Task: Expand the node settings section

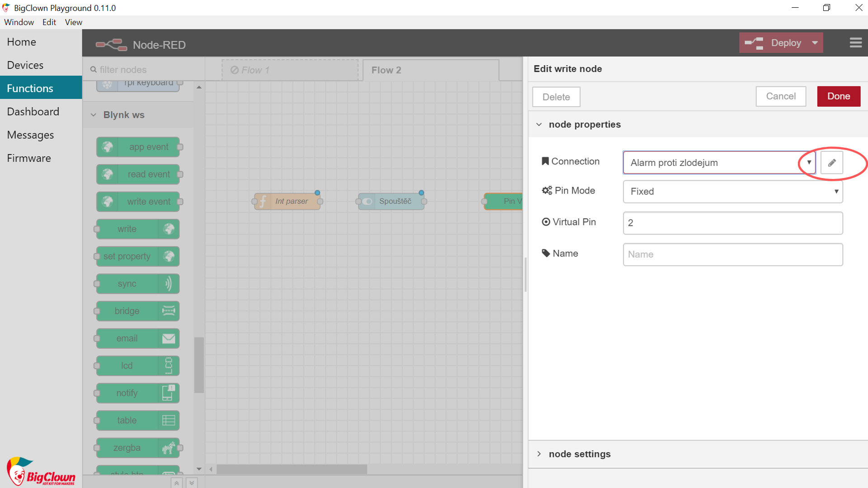Action: coord(539,454)
